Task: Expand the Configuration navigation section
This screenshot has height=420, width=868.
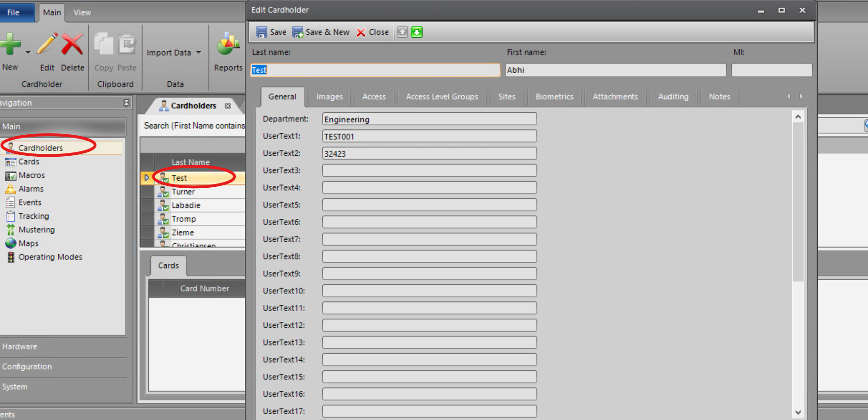Action: point(27,366)
